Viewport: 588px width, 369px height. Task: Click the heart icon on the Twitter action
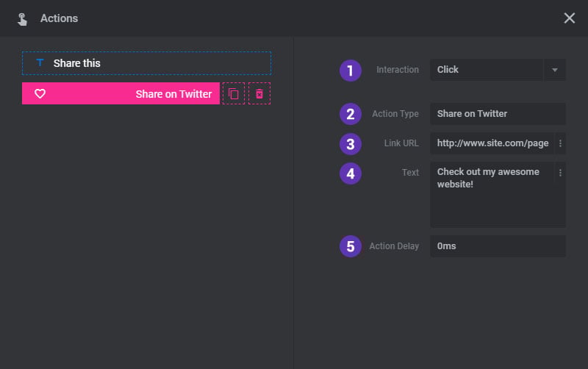pos(40,94)
